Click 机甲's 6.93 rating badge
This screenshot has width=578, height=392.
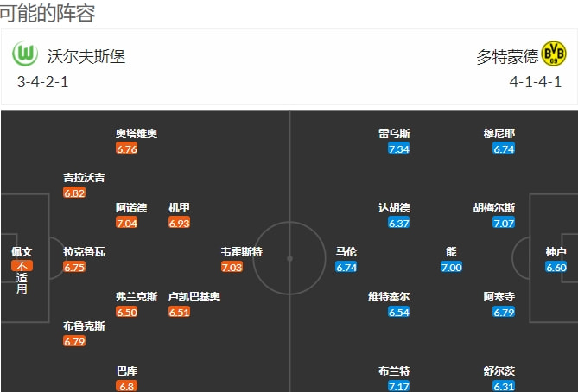click(179, 223)
